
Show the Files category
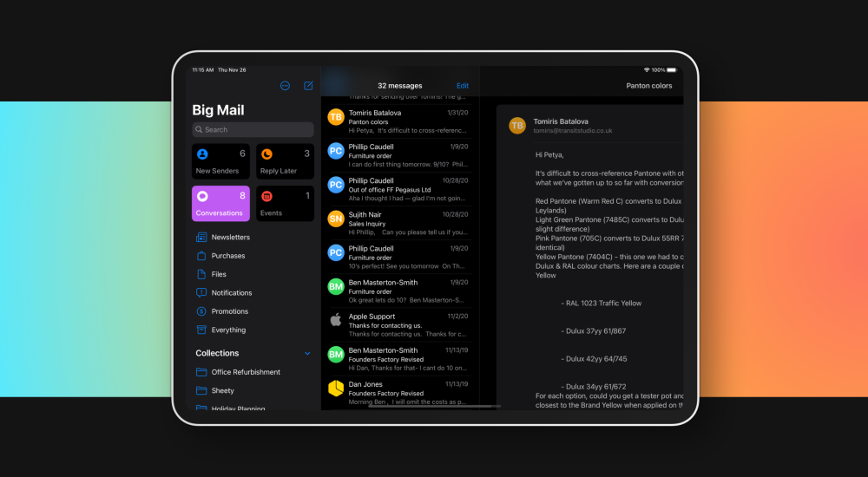pos(219,274)
